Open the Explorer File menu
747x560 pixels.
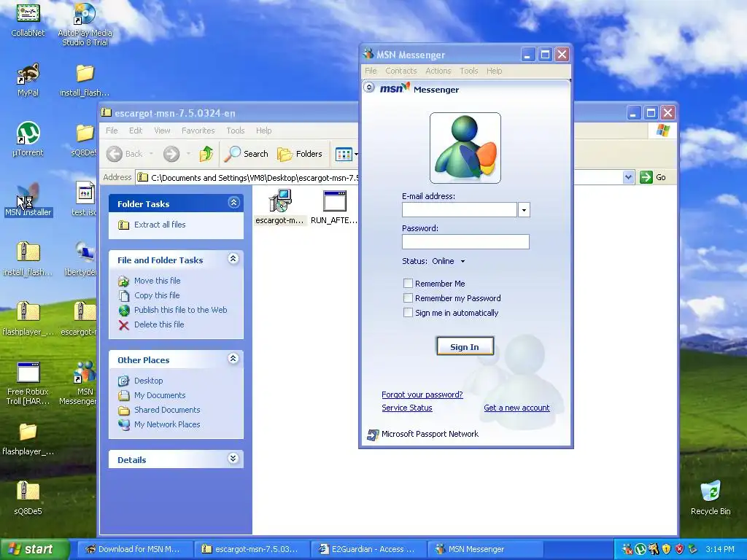pos(112,131)
